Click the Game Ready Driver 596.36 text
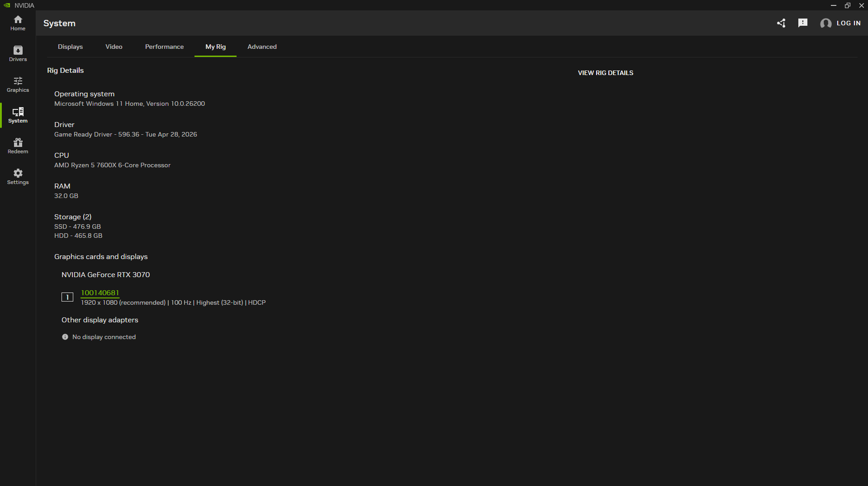Screen dimensions: 868x486 point(126,134)
